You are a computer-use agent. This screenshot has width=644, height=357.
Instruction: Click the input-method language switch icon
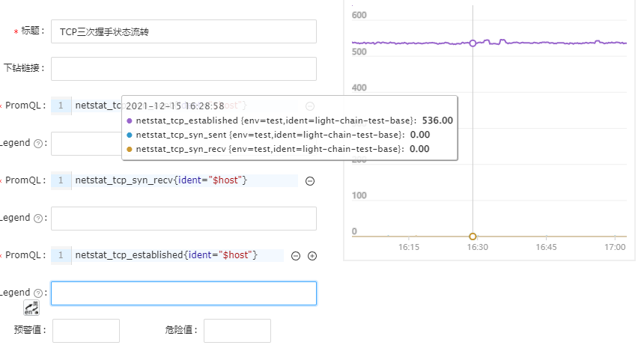point(31,308)
